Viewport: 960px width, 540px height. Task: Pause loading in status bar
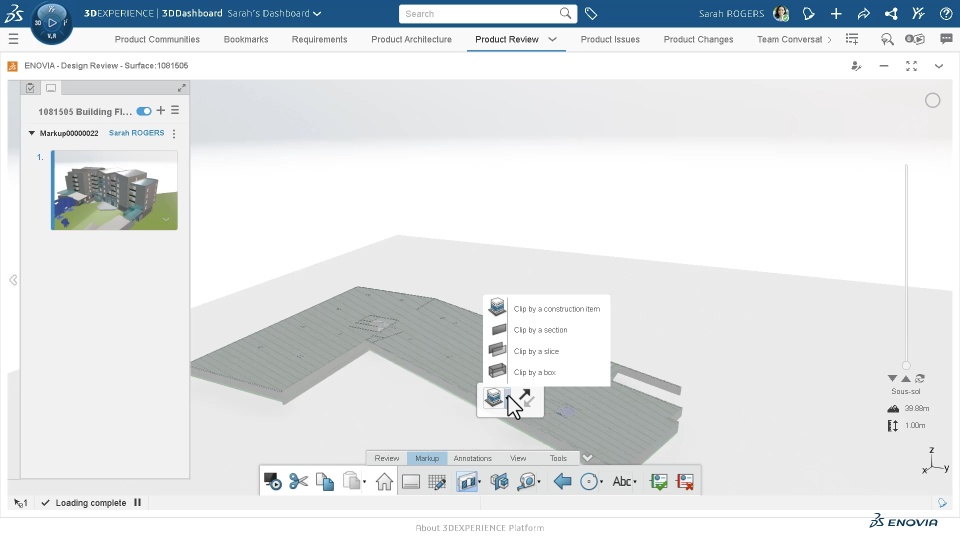(x=137, y=503)
